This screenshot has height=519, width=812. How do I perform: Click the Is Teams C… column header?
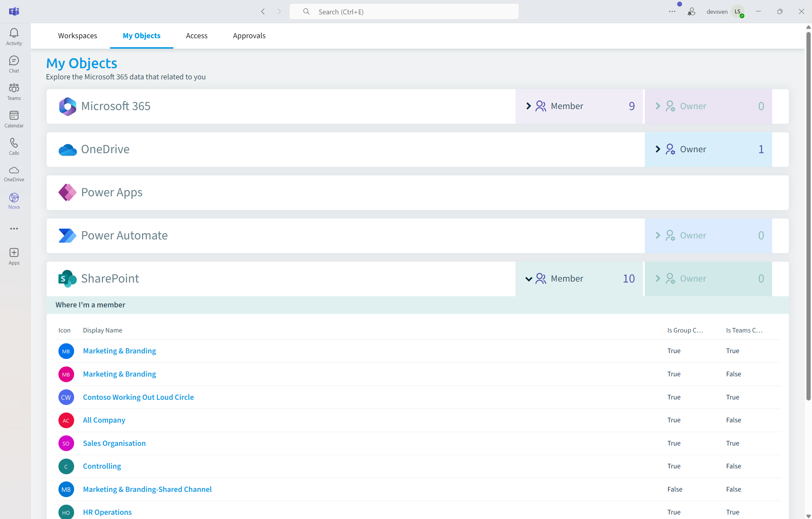(x=744, y=330)
